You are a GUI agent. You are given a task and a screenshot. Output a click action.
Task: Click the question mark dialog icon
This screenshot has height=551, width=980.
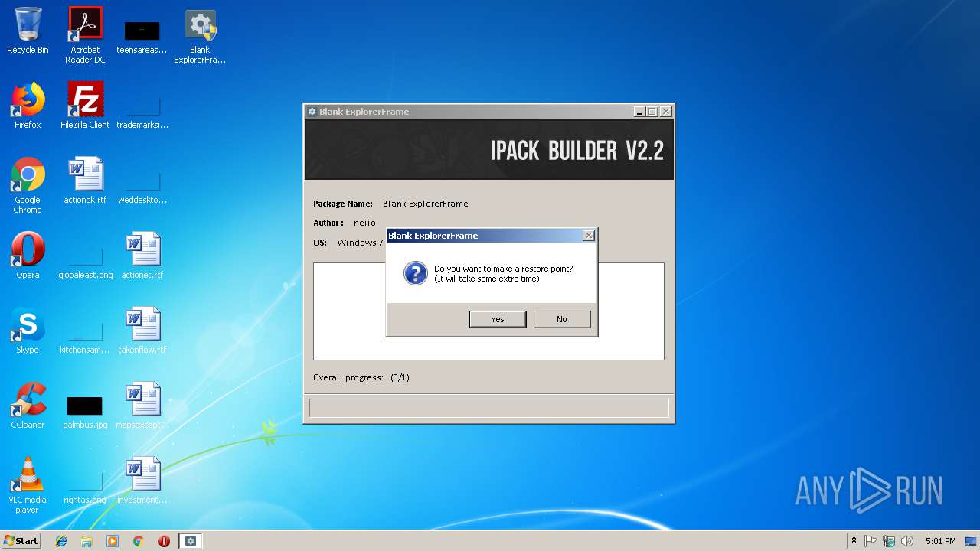click(x=415, y=273)
